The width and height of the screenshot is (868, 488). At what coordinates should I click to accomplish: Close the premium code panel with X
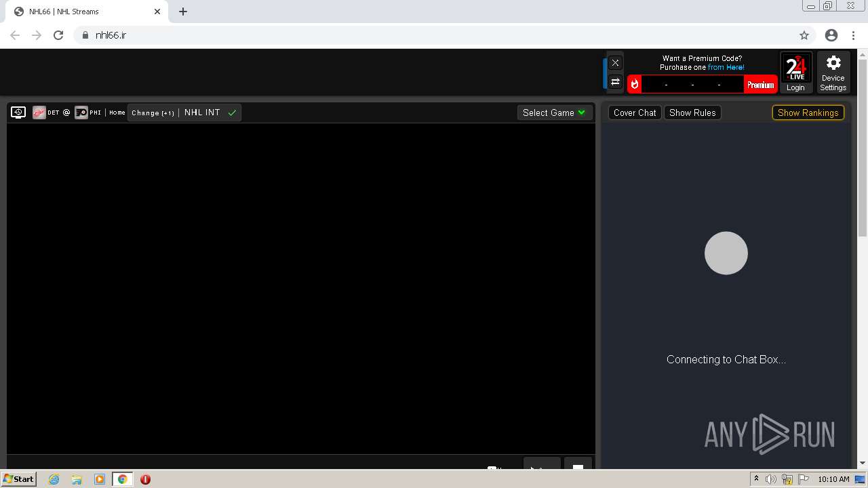(615, 63)
